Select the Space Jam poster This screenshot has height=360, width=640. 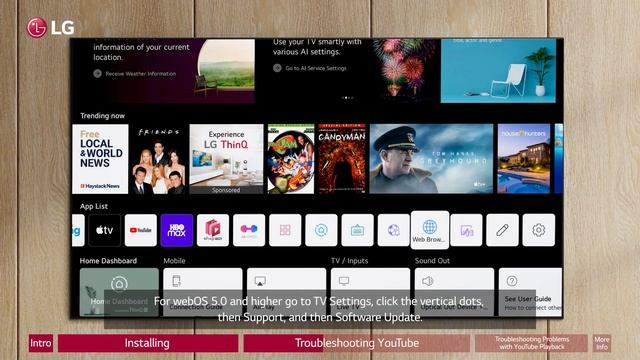[x=291, y=159]
